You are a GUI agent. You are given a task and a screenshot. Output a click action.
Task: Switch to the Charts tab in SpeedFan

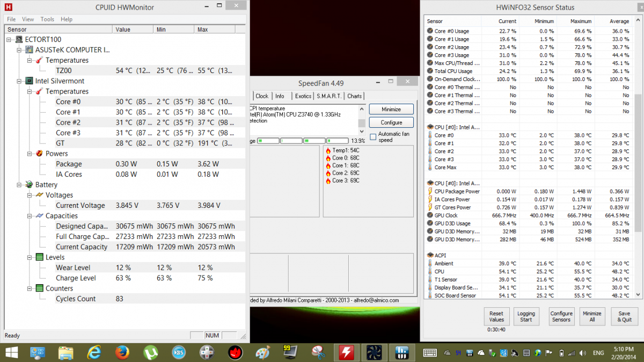pos(354,96)
